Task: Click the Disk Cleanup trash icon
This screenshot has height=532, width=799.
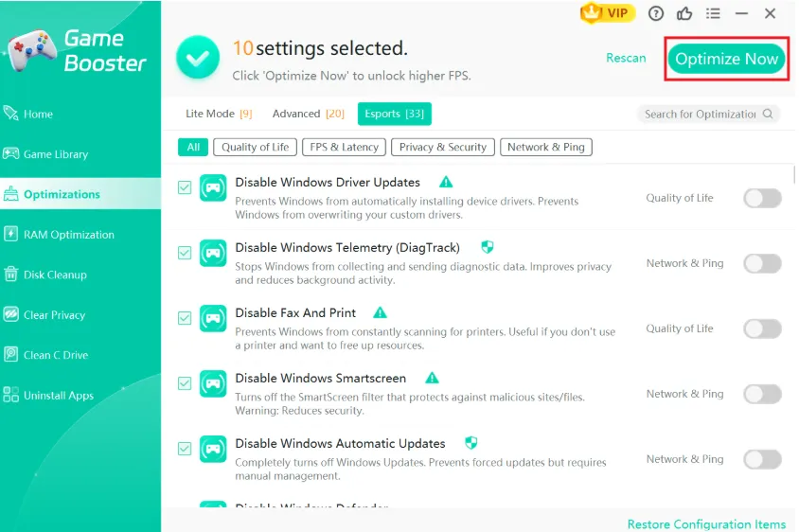Action: [x=10, y=275]
